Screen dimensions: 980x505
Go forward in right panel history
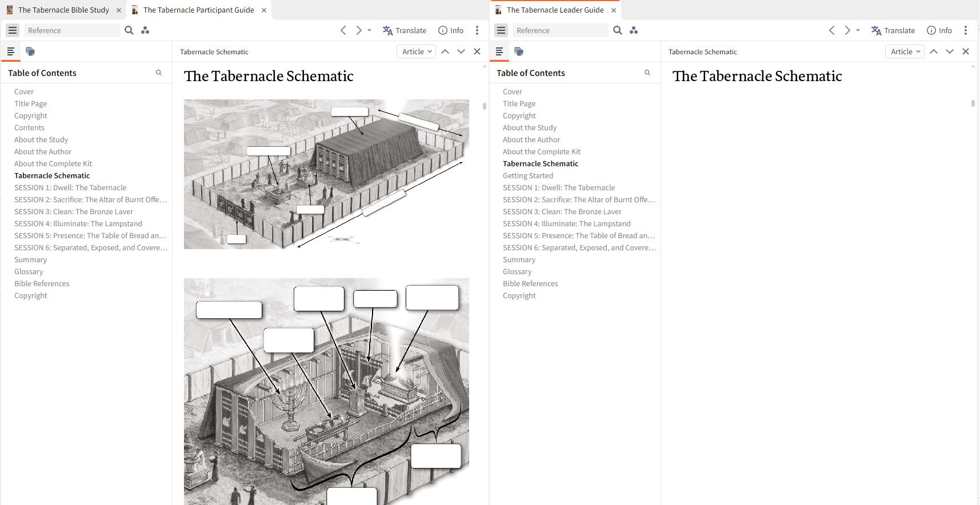[x=847, y=30]
